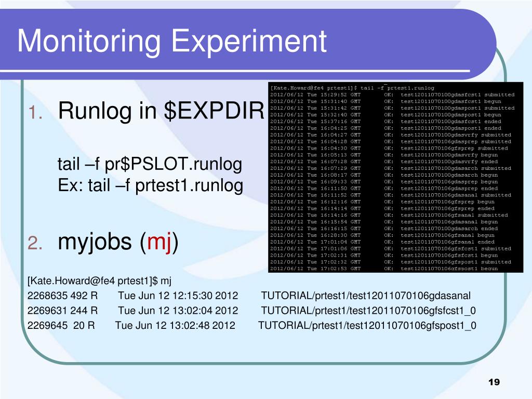Screen dimensions: 532x399
Task: Click log line '16:09:33 gdasprep begun'
Action: click(x=384, y=181)
